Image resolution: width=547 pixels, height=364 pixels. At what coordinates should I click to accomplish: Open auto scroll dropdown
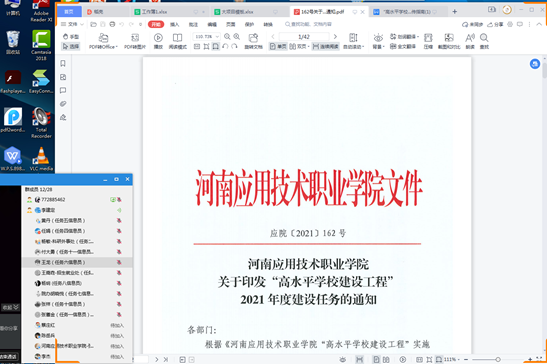point(353,41)
